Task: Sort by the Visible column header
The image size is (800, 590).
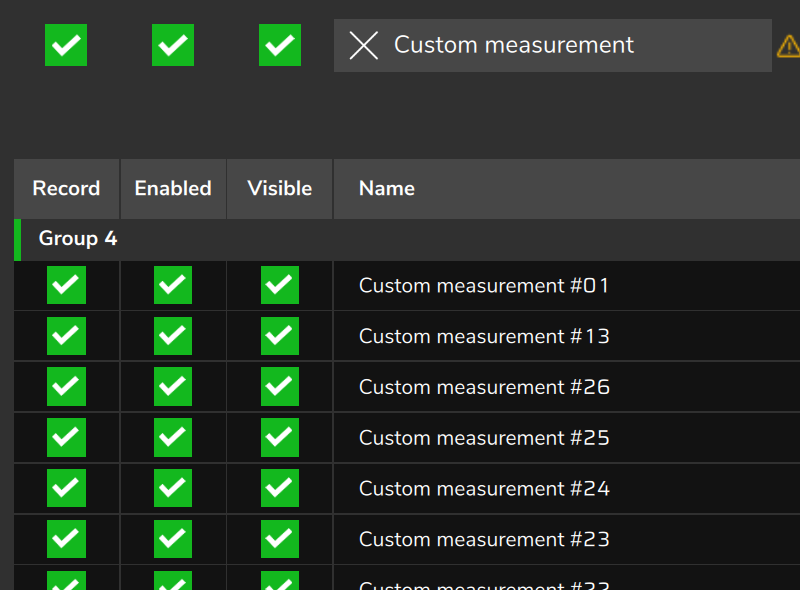Action: pos(280,189)
